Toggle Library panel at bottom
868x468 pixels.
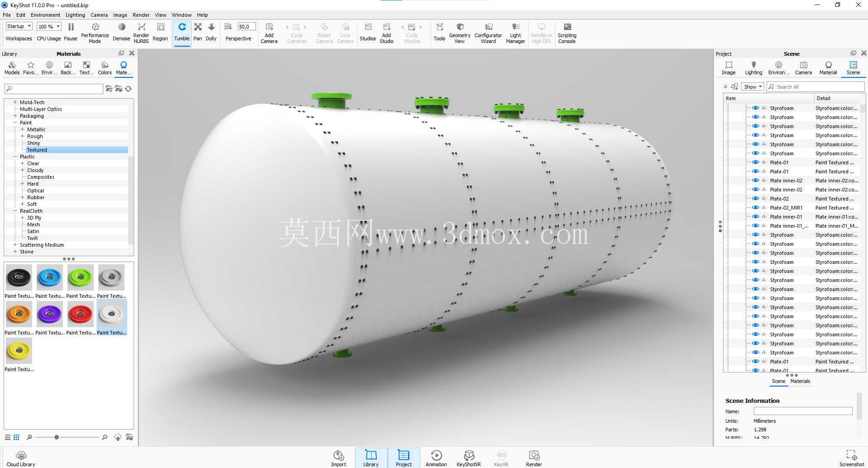[371, 458]
